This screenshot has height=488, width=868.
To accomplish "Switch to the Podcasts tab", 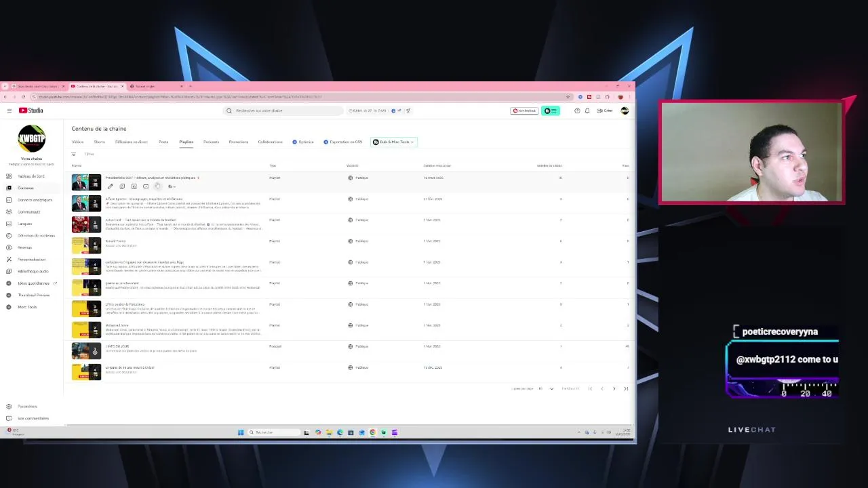I will click(x=211, y=142).
